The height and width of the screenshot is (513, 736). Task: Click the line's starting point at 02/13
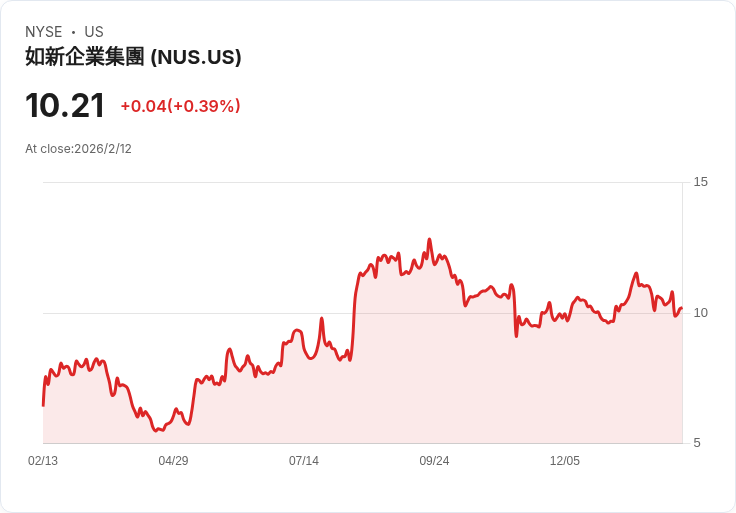(44, 405)
